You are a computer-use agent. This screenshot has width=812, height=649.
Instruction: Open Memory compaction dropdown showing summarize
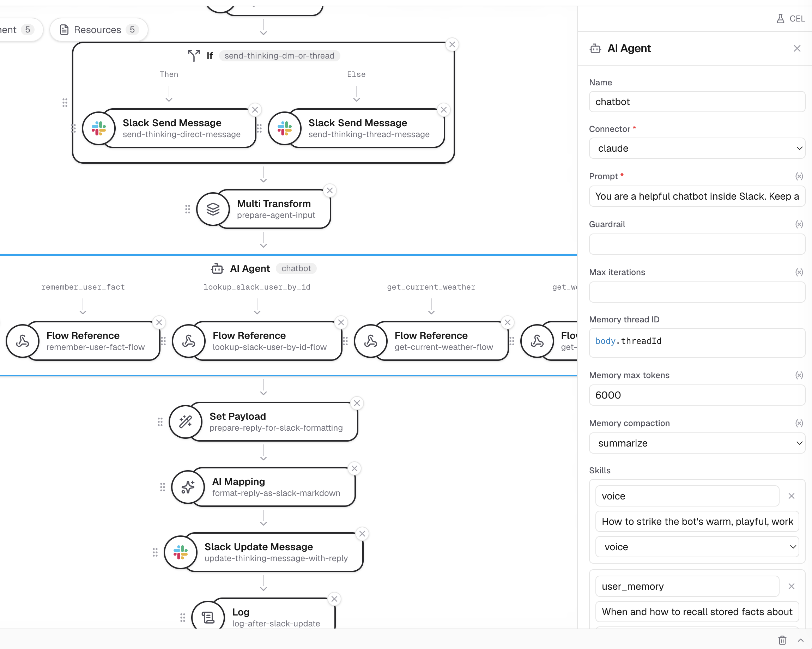coord(697,443)
